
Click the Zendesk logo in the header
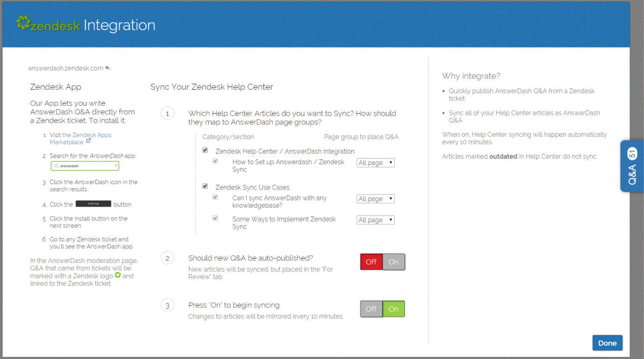coord(48,24)
